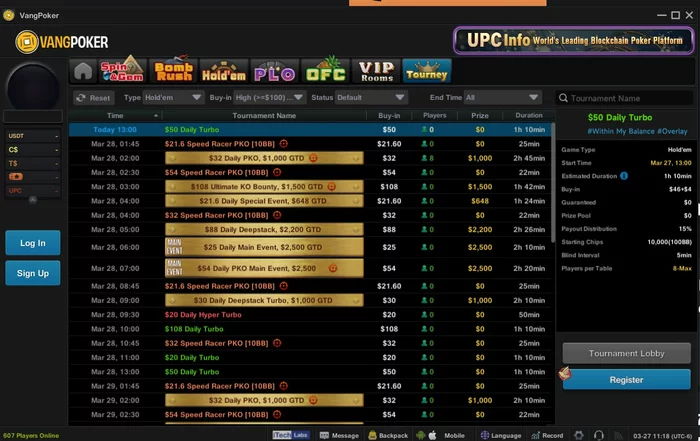700x441 pixels.
Task: Click bounty icon on $108 Ultimate KO Bounty
Action: click(331, 187)
